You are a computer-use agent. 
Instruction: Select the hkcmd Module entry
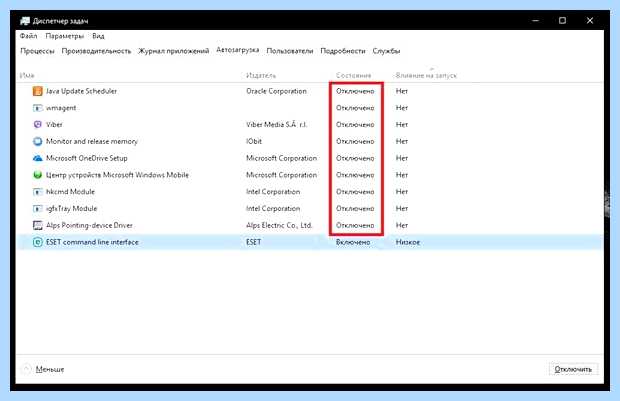(70, 192)
